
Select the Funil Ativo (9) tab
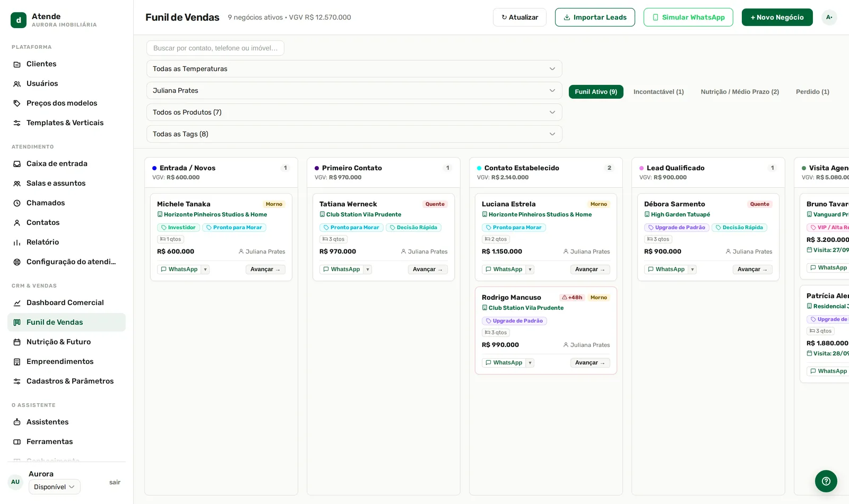click(x=596, y=92)
